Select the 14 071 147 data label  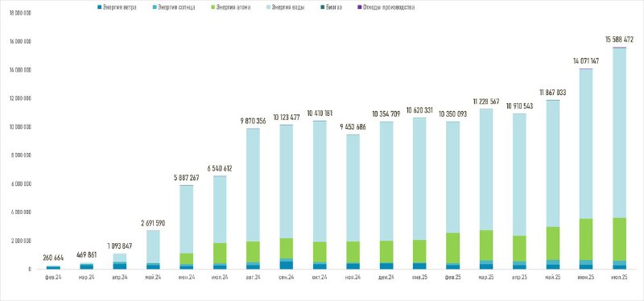(x=586, y=61)
